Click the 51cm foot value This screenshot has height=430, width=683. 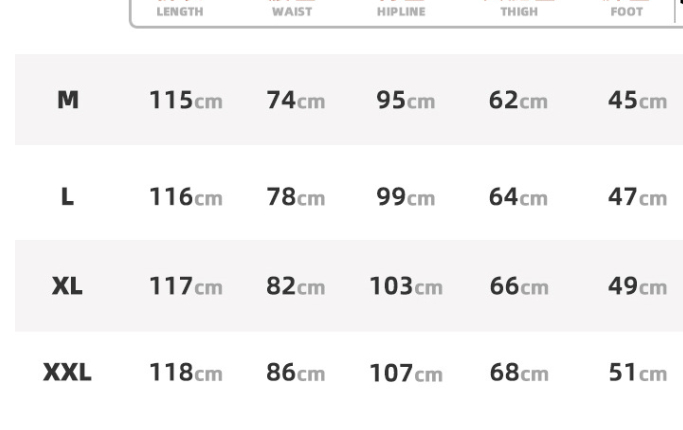click(x=637, y=372)
